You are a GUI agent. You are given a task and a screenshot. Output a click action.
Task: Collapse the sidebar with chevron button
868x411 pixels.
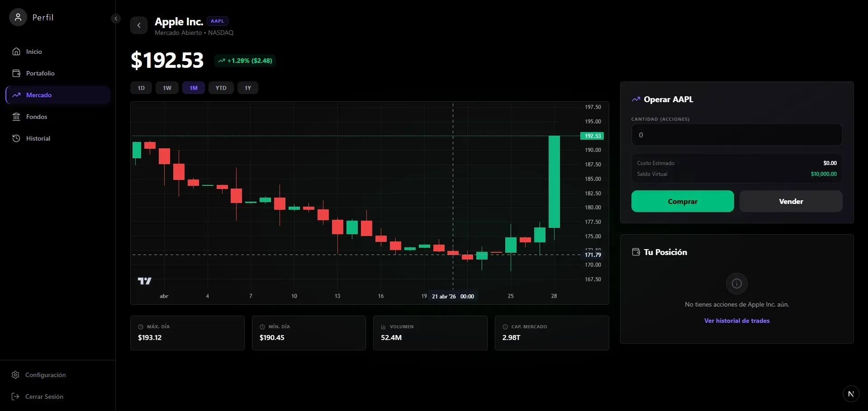tap(116, 19)
